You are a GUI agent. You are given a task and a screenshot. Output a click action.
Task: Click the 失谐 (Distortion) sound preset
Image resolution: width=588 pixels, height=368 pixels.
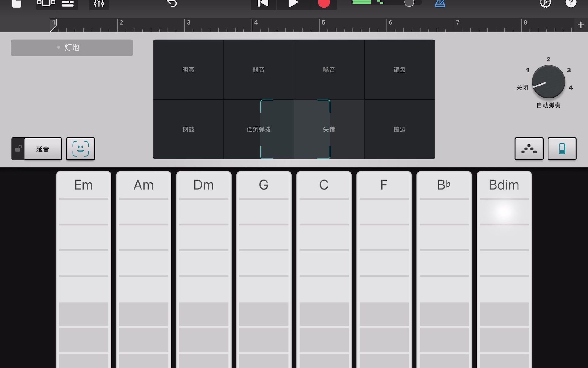(x=329, y=129)
